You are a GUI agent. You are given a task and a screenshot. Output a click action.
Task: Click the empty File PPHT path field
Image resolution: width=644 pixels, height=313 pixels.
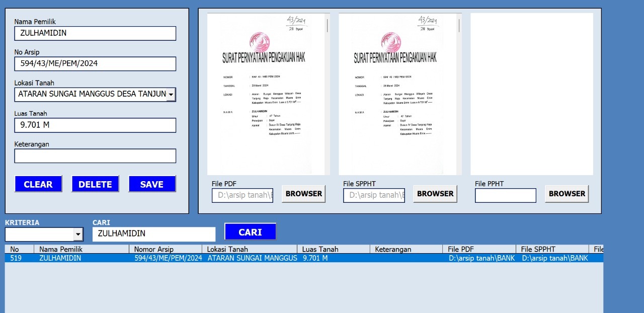coord(505,196)
